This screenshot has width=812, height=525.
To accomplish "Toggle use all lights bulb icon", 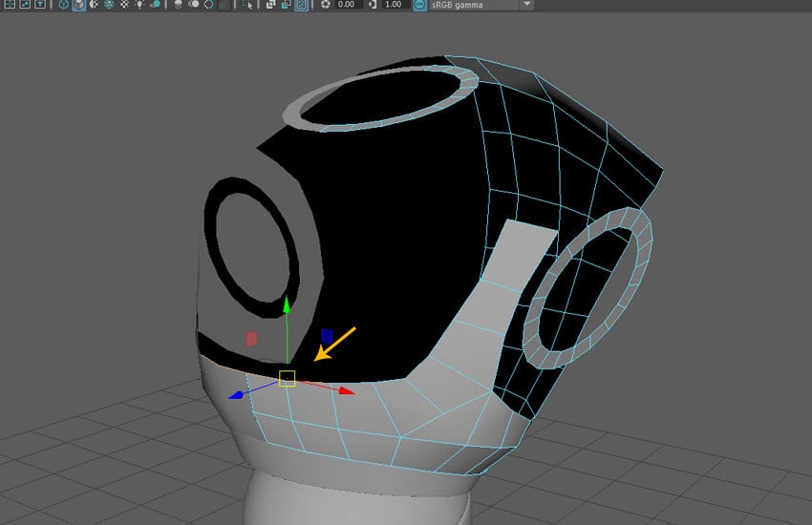I will [x=139, y=5].
